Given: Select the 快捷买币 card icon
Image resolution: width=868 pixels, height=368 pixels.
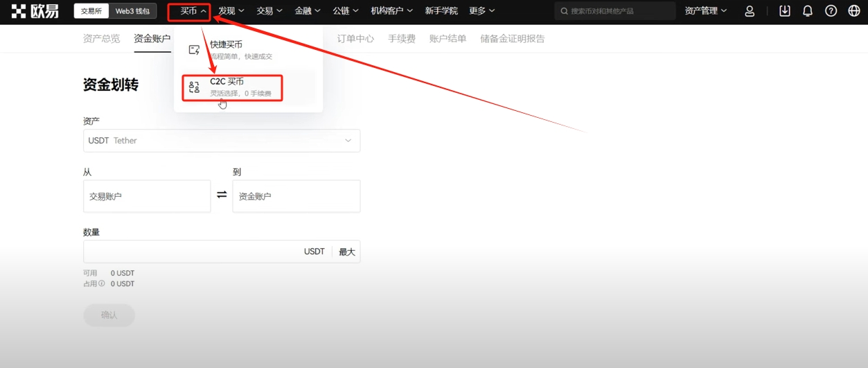Looking at the screenshot, I should (x=195, y=50).
